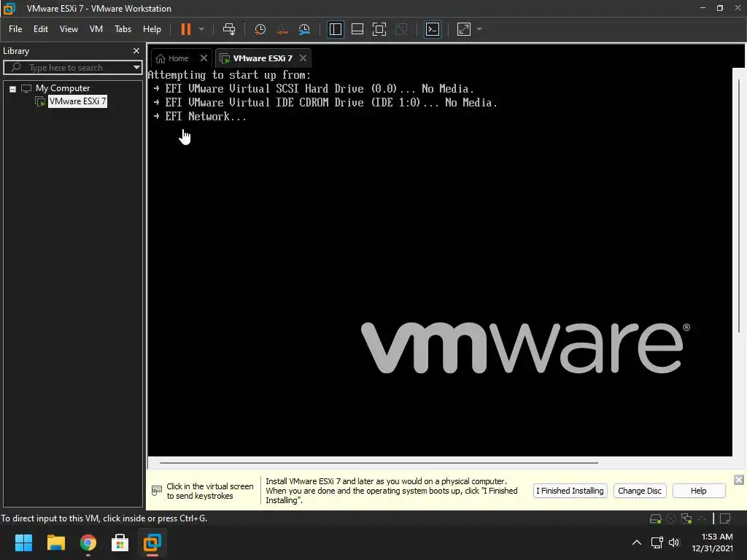Open the Help menu
The height and width of the screenshot is (560, 747).
[152, 29]
